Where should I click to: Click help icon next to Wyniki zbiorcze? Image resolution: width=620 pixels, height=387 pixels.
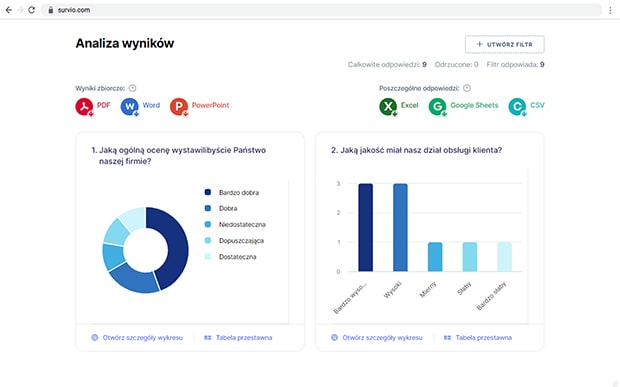132,88
